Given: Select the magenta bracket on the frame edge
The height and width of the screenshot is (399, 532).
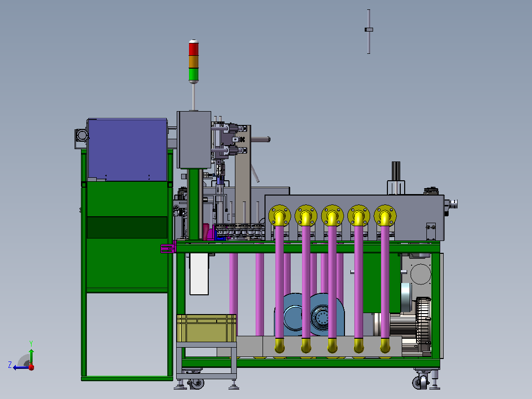Looking at the screenshot, I should tap(168, 248).
